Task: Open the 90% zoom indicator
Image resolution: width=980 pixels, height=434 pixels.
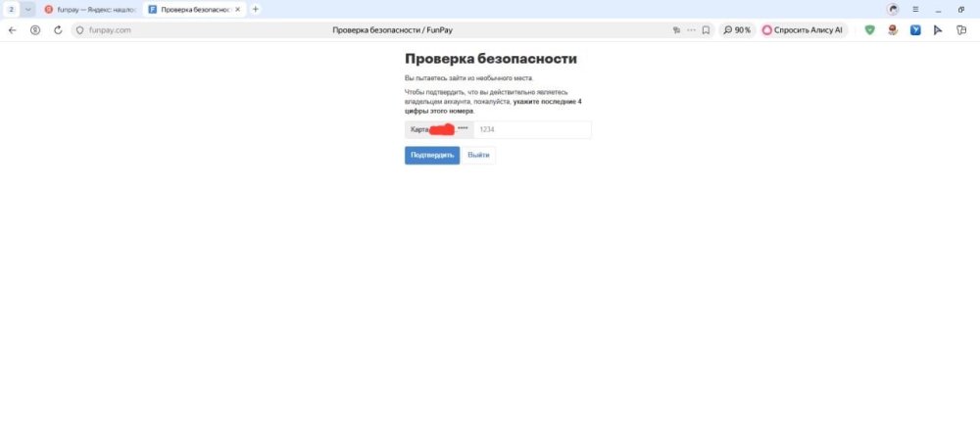Action: click(x=737, y=30)
